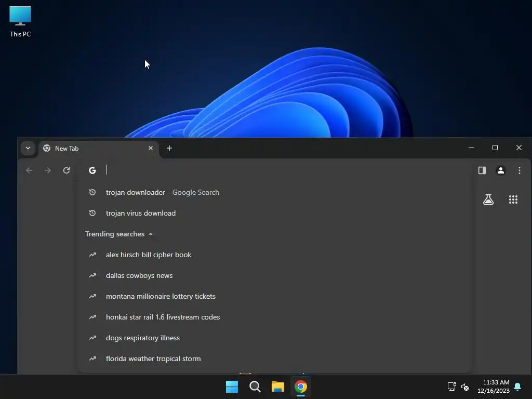The height and width of the screenshot is (399, 532).
Task: Click the muted volume icon in tray
Action: coord(465,387)
